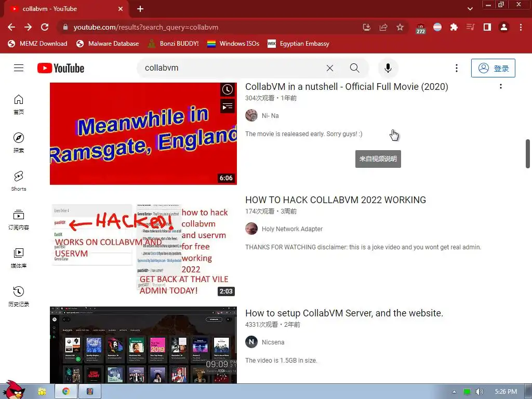Image resolution: width=532 pixels, height=399 pixels.
Task: Open Home (首页) in sidebar
Action: point(19,104)
